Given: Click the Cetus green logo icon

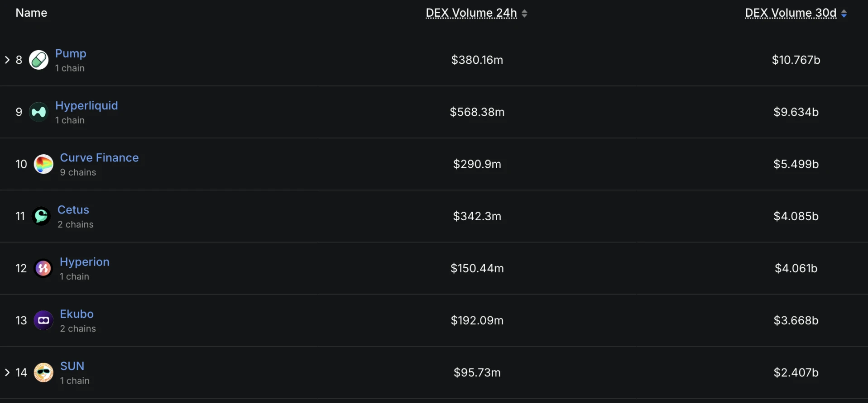Looking at the screenshot, I should click(41, 216).
